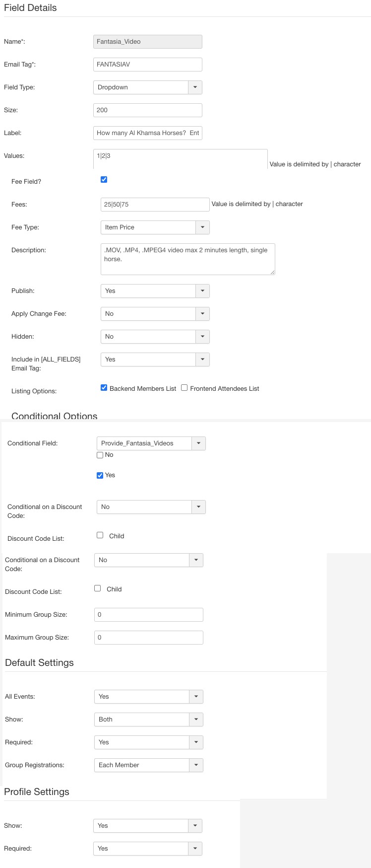Open the All Events dropdown
Viewport: 371px width, 868px height.
click(148, 697)
